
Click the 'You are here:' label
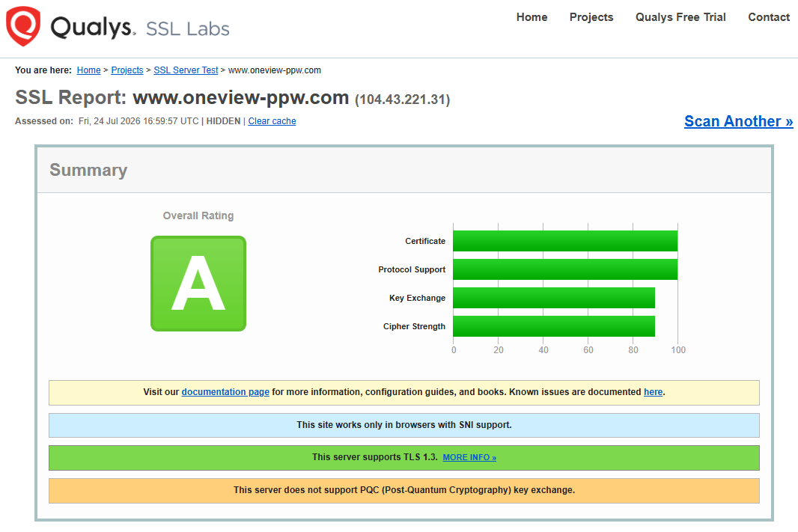pos(43,70)
